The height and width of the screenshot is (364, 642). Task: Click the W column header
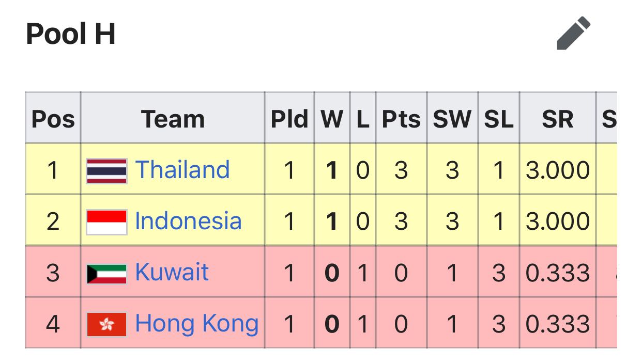click(332, 118)
